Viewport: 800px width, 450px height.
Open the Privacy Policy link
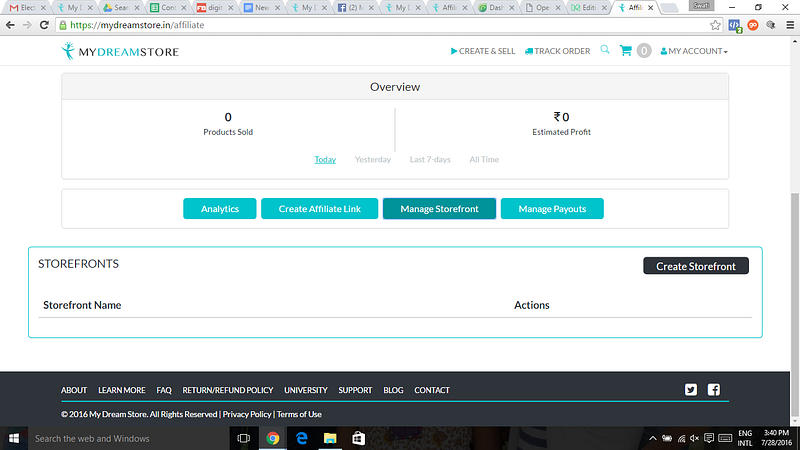(247, 414)
